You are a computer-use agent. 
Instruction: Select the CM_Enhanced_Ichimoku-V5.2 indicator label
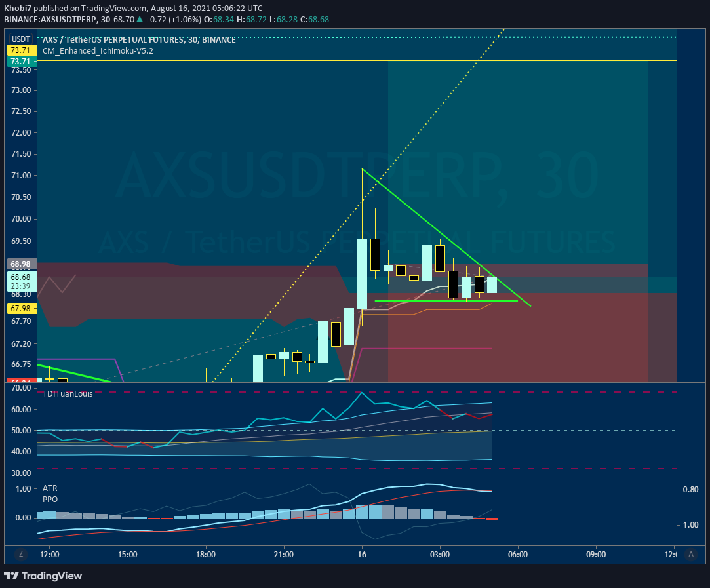98,50
